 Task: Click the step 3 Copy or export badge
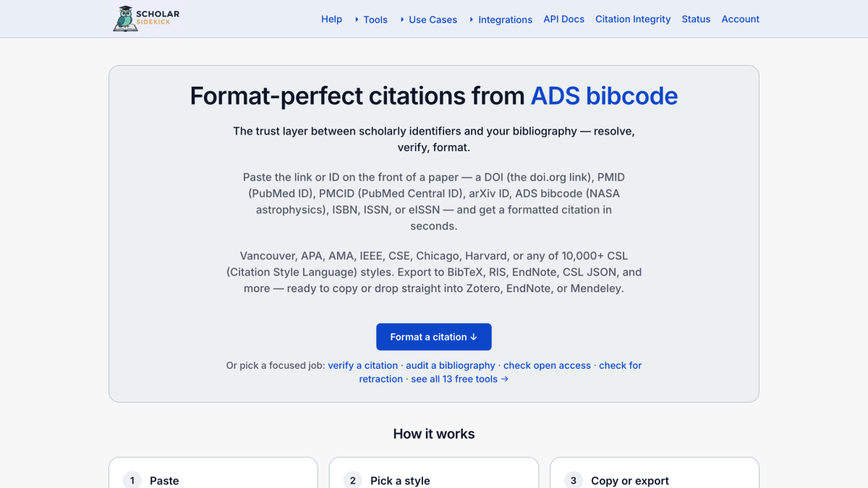coord(573,480)
